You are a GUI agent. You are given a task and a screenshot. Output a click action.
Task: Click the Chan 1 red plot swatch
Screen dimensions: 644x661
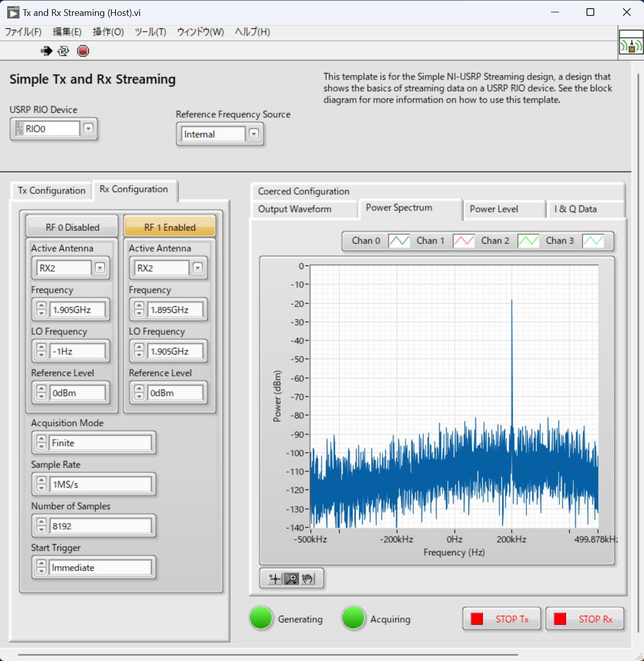click(463, 241)
